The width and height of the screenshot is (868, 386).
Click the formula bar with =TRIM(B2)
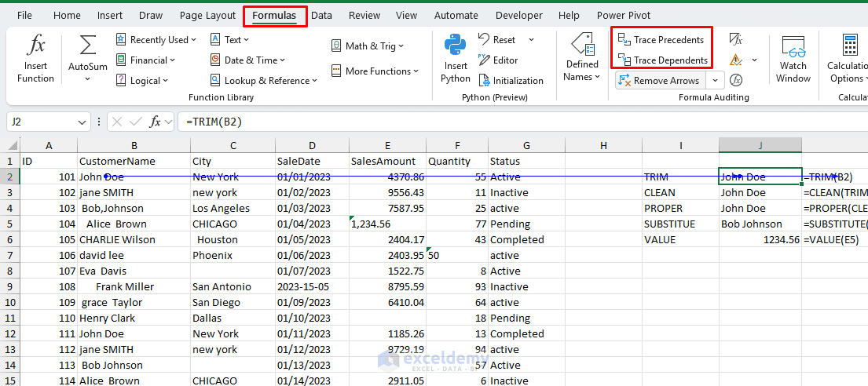[522, 122]
